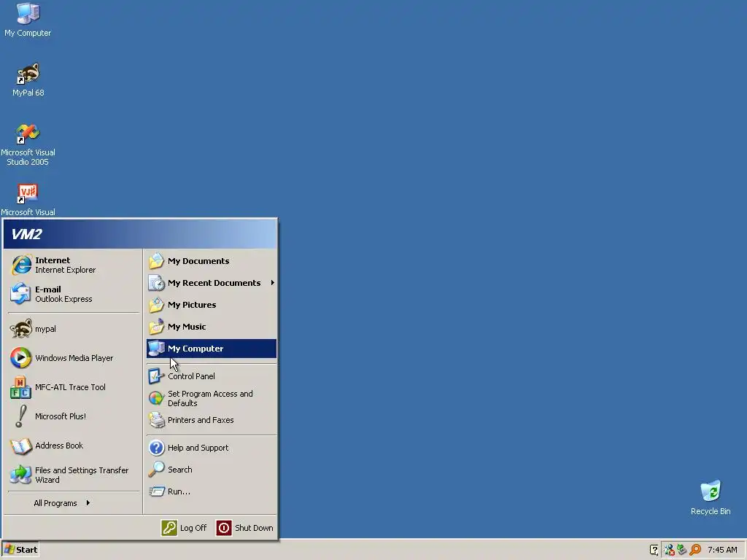747x560 pixels.
Task: Open Search from Start menu
Action: tap(211, 470)
